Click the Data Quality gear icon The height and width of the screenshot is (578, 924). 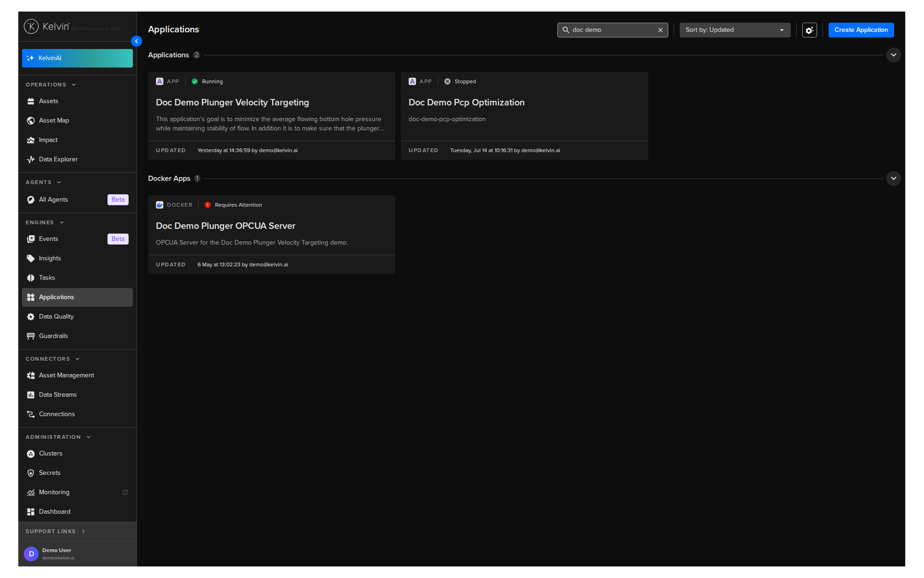31,317
